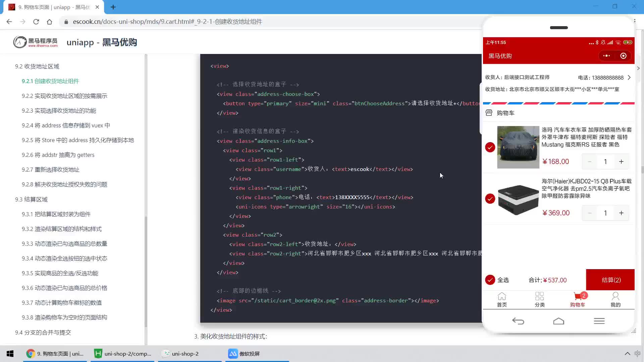The width and height of the screenshot is (644, 362).
Task: Tap the phone home navigation icon
Action: coord(558,321)
